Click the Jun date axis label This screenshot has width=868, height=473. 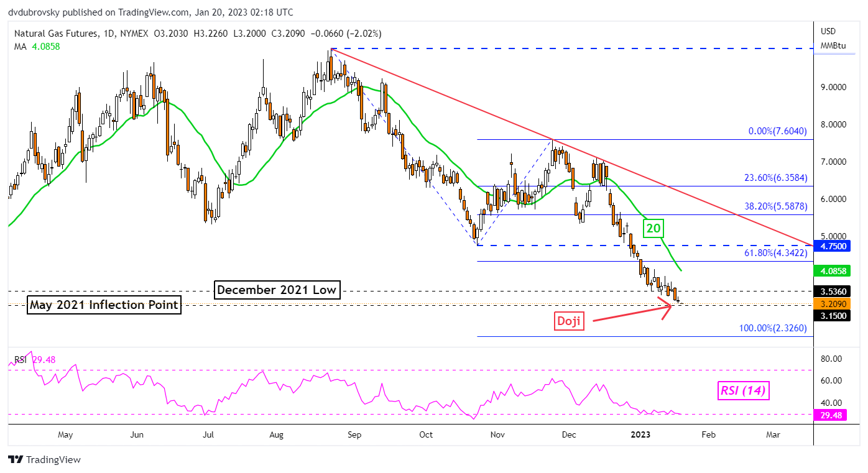coord(138,435)
